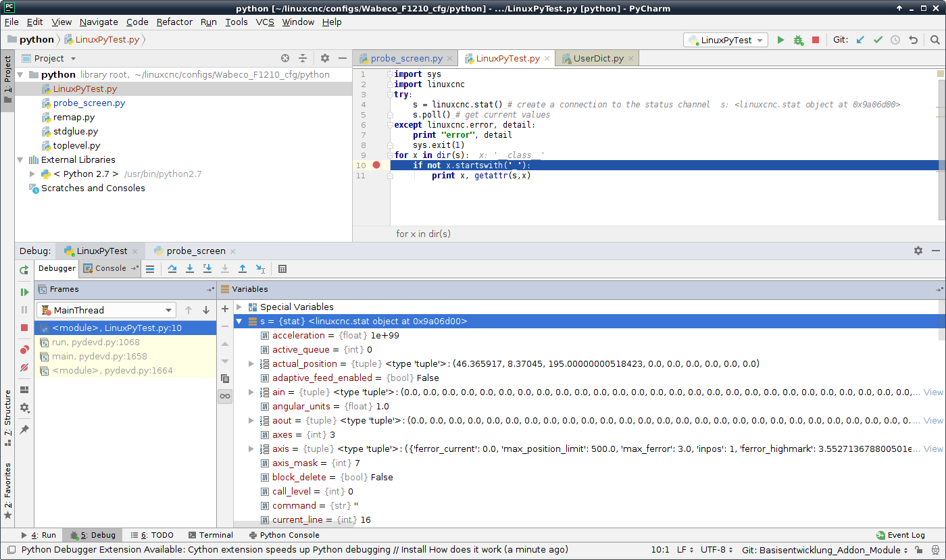Image resolution: width=946 pixels, height=560 pixels.
Task: Switch to the debugger Console tab
Action: (109, 269)
